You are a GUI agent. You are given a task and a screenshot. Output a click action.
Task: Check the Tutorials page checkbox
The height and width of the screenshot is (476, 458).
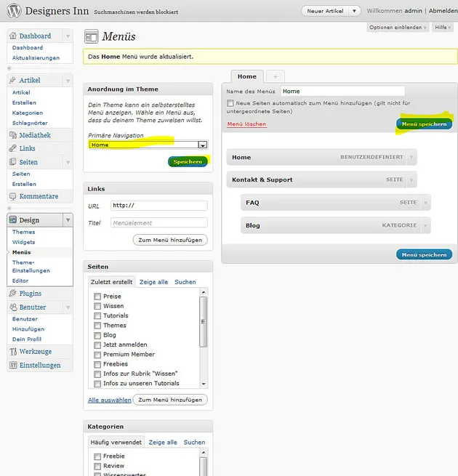pos(97,315)
